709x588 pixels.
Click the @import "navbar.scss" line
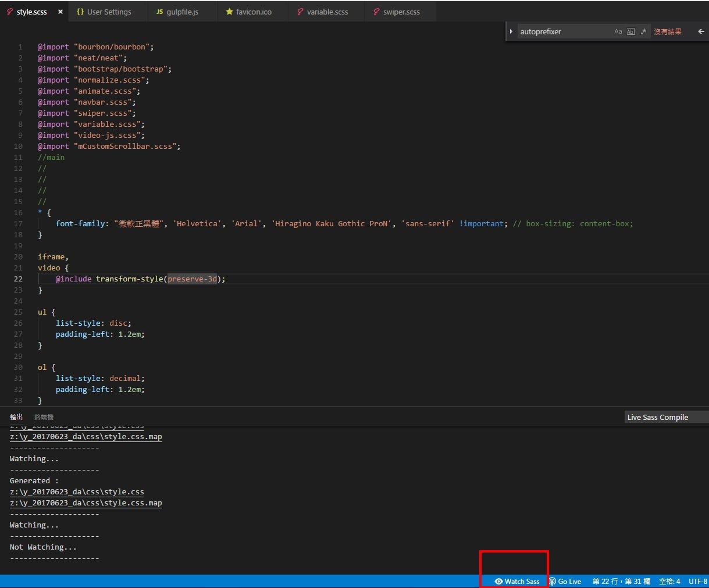coord(87,102)
